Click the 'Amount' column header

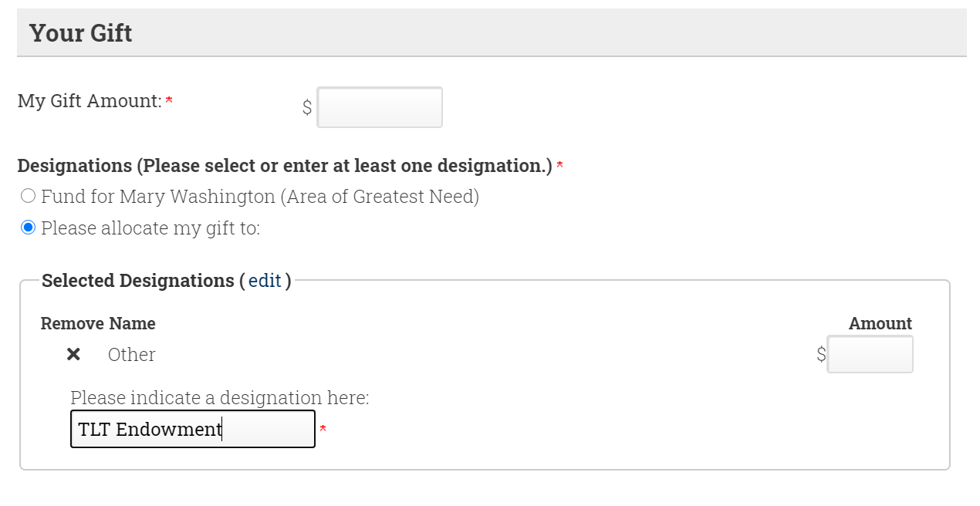pyautogui.click(x=880, y=323)
